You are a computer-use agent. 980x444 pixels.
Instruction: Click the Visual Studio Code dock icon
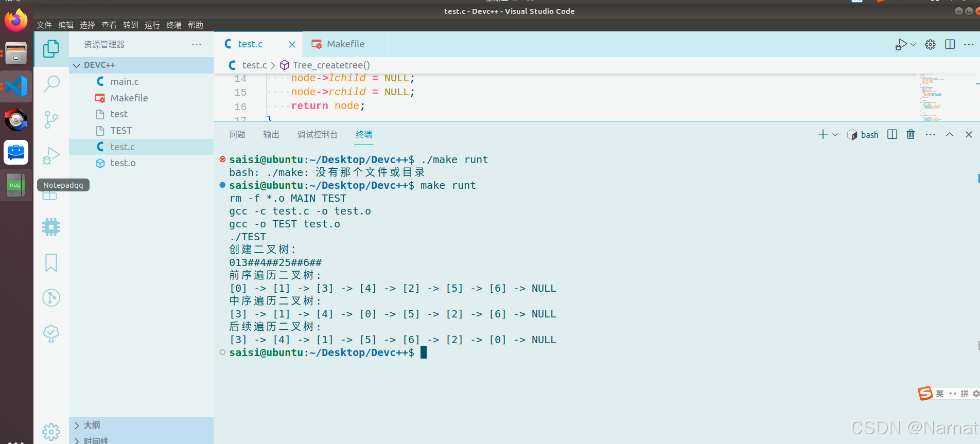pyautogui.click(x=16, y=86)
